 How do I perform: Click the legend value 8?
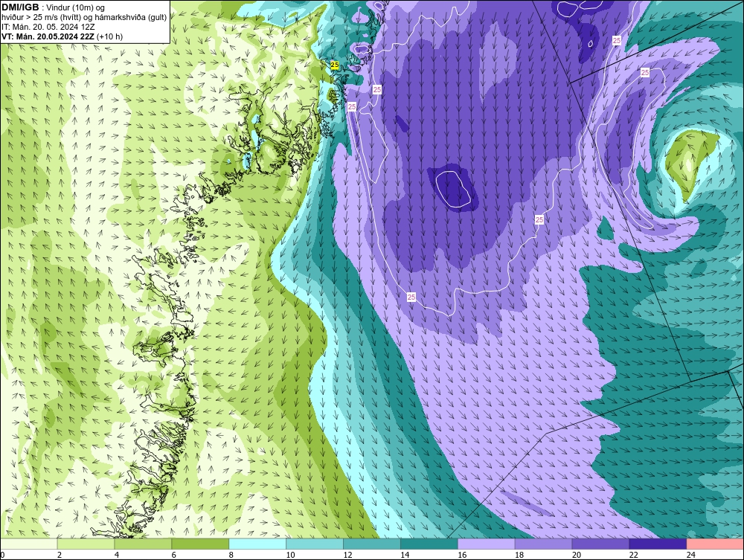coord(231,555)
